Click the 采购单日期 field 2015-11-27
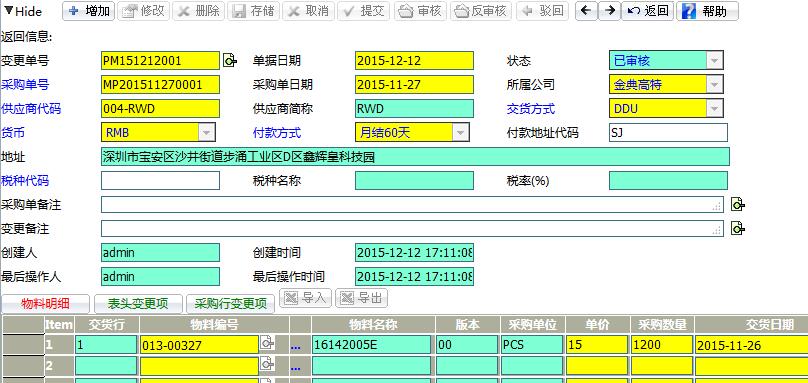Screen dimensions: 808x383 tap(414, 85)
